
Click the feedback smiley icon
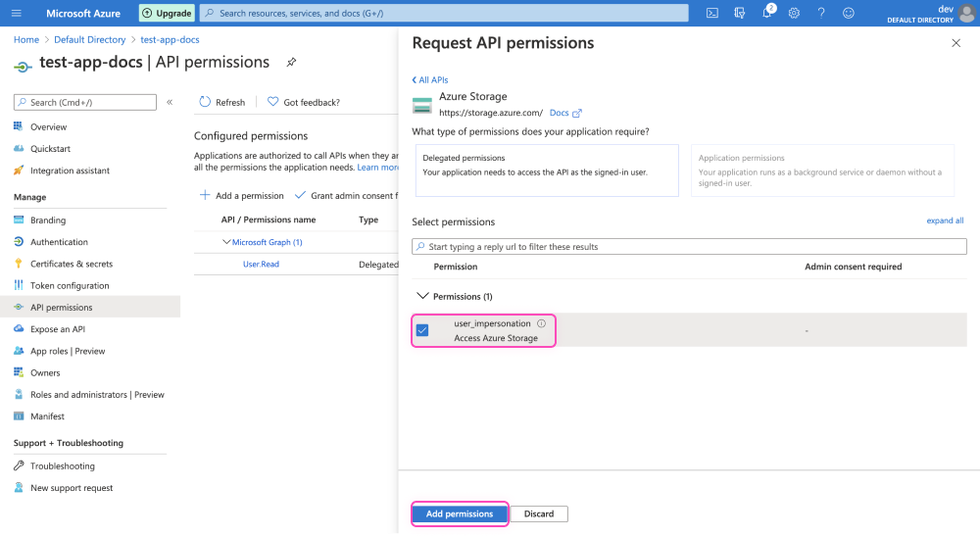[849, 13]
